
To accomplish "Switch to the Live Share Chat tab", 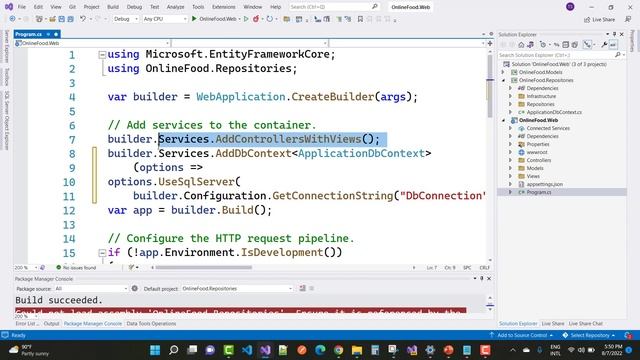I will [585, 324].
